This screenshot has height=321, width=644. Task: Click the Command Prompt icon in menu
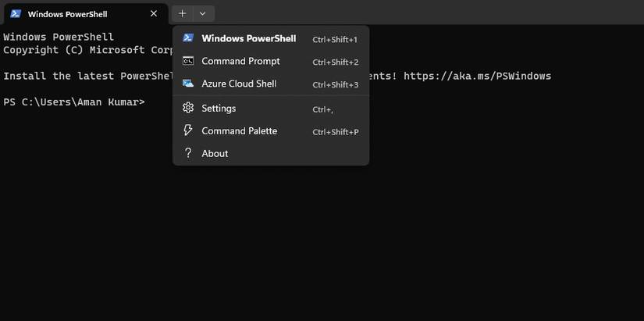click(x=188, y=61)
